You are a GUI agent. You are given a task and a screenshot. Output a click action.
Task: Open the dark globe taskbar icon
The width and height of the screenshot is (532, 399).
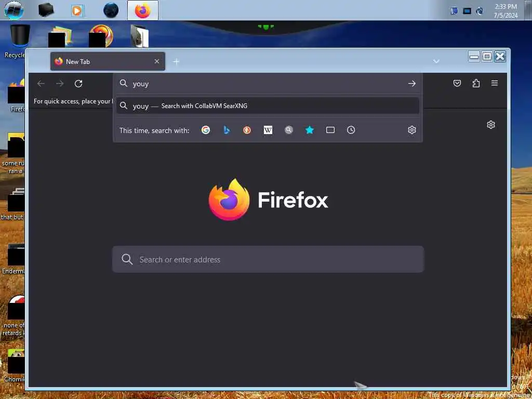[111, 10]
